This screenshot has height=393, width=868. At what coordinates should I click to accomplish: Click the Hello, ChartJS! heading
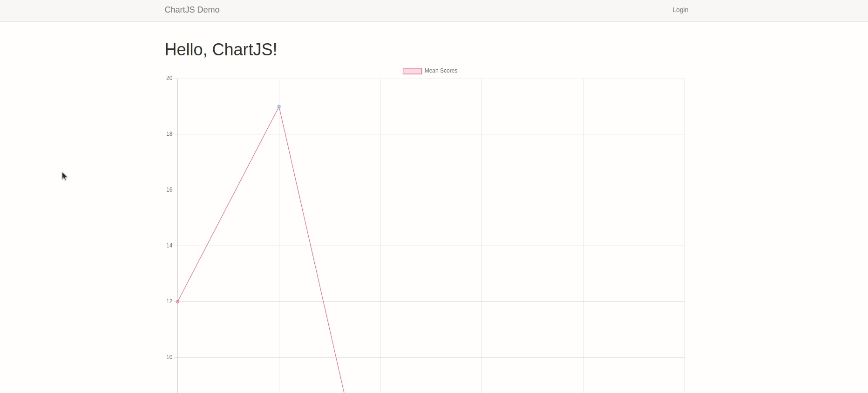coord(221,49)
